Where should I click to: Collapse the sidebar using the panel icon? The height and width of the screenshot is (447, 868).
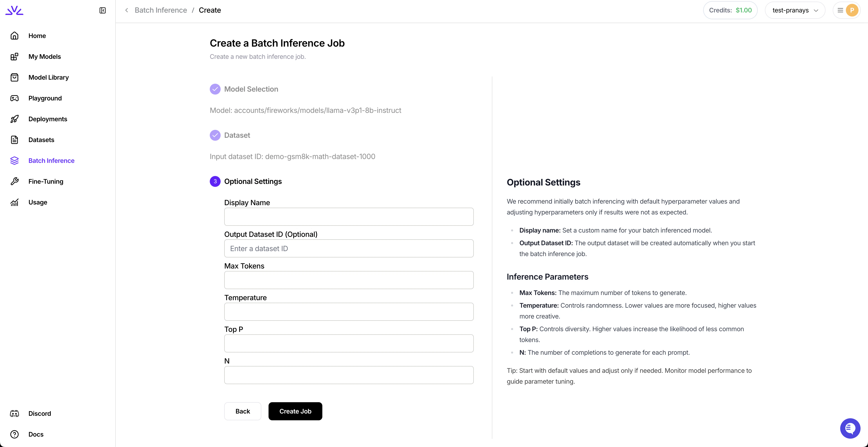tap(102, 10)
